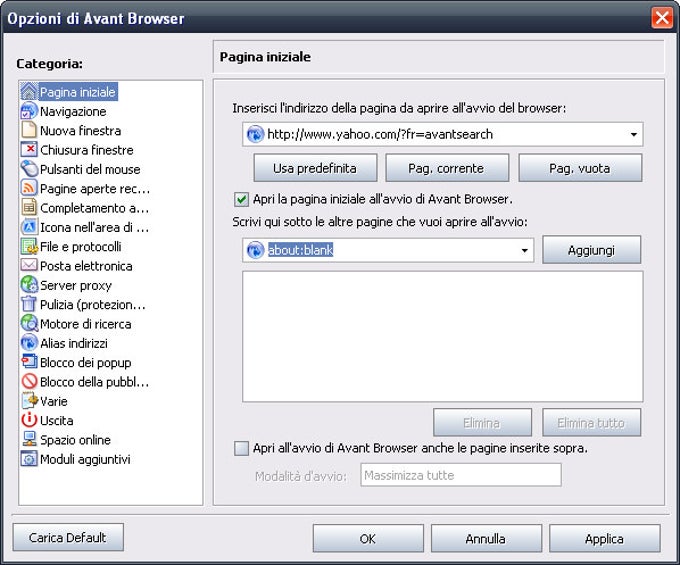The height and width of the screenshot is (565, 680).
Task: Click the Aggiungi button
Action: (592, 250)
